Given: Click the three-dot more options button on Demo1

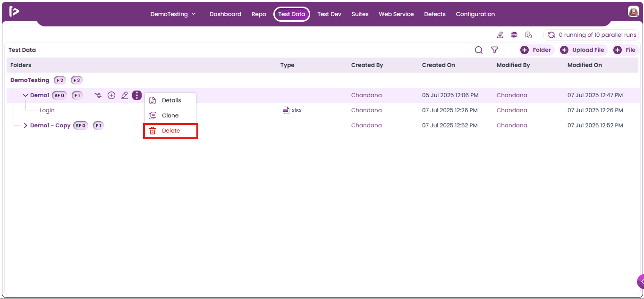Looking at the screenshot, I should [137, 95].
